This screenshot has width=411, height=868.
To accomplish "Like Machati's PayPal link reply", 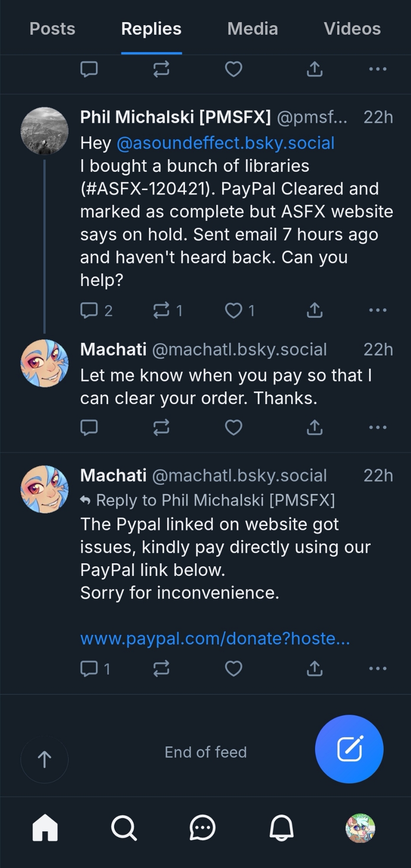I will (233, 668).
